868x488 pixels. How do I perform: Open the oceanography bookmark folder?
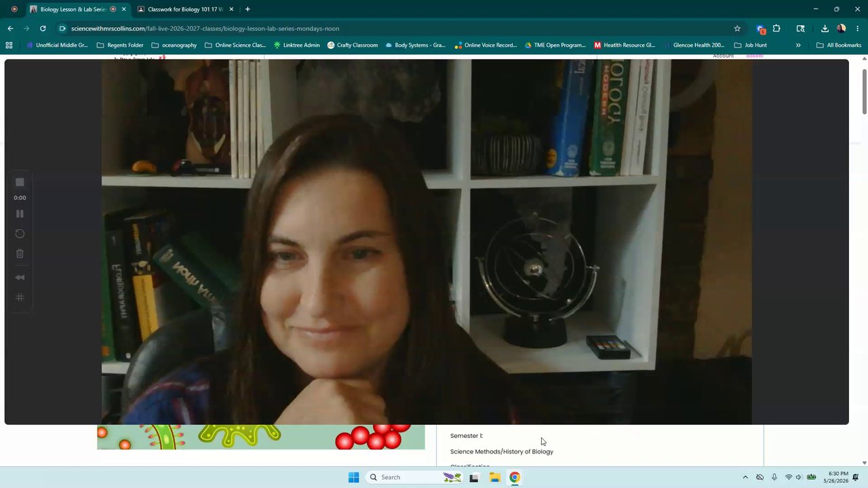pos(174,45)
